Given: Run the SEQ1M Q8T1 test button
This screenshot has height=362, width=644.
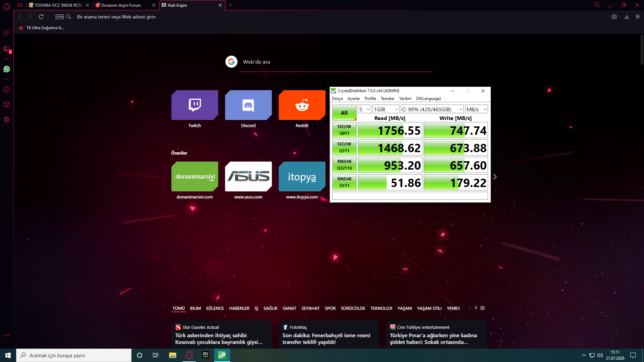Looking at the screenshot, I should pyautogui.click(x=344, y=130).
